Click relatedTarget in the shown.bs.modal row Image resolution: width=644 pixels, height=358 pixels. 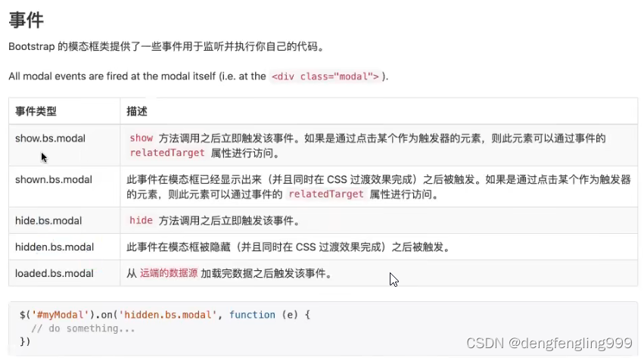click(x=326, y=194)
